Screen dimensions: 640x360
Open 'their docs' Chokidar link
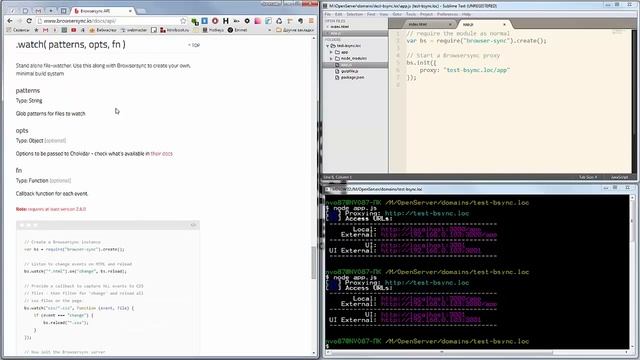tap(162, 154)
